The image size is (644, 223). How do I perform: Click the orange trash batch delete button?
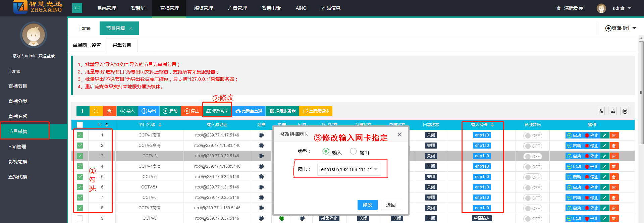click(x=109, y=111)
